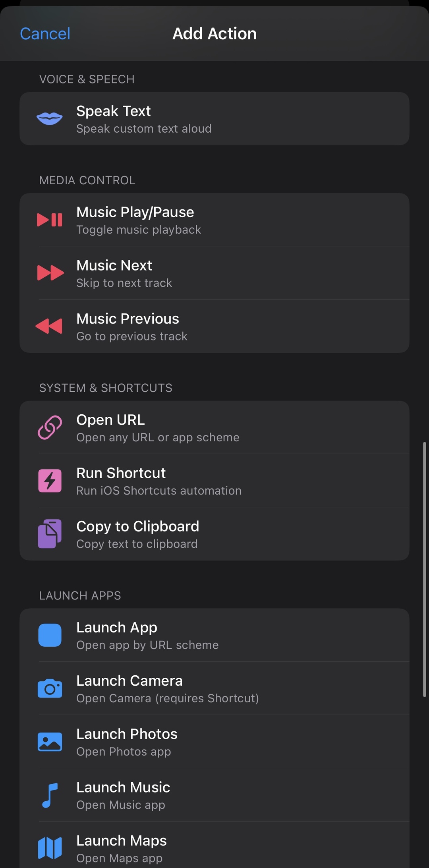Tap the Music Play/Pause icon

(50, 220)
